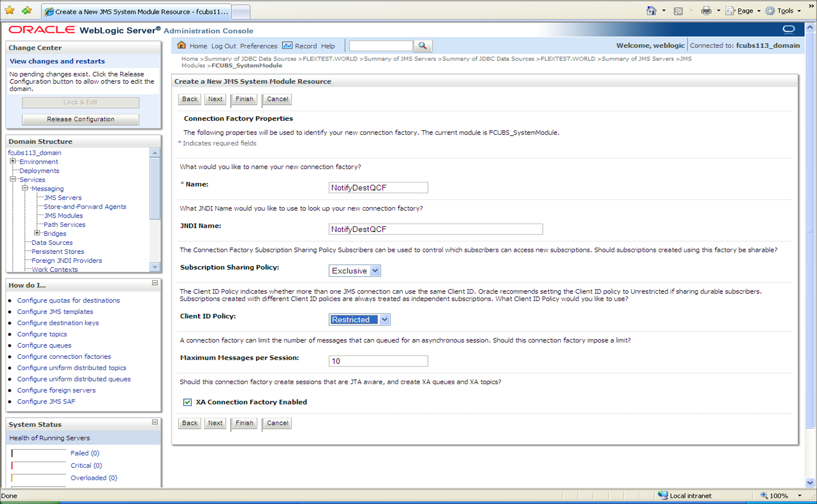Click the JNDI Name input field

[435, 229]
